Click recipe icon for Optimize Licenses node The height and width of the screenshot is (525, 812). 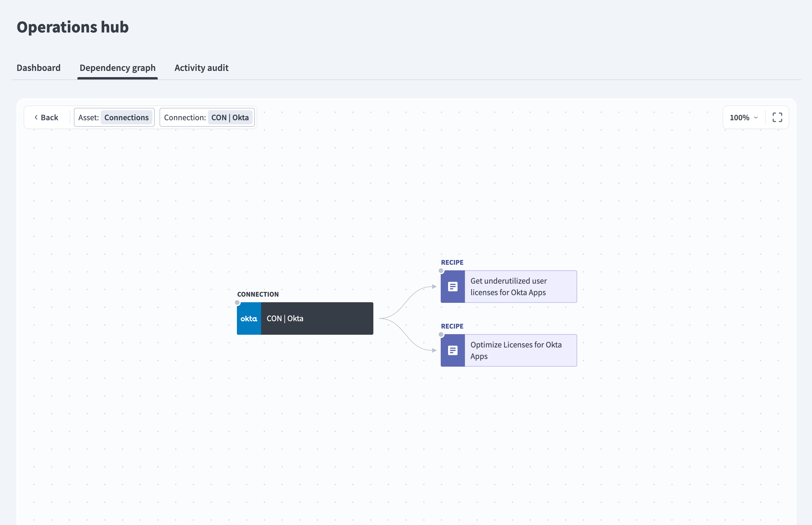[x=453, y=350]
